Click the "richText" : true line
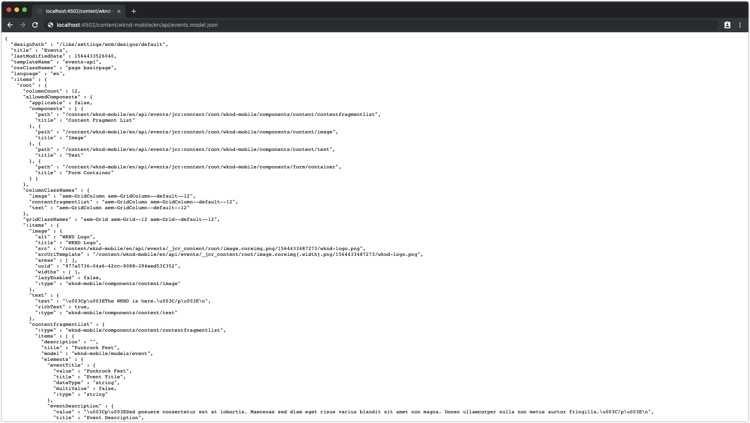The width and height of the screenshot is (750, 423). [62, 307]
